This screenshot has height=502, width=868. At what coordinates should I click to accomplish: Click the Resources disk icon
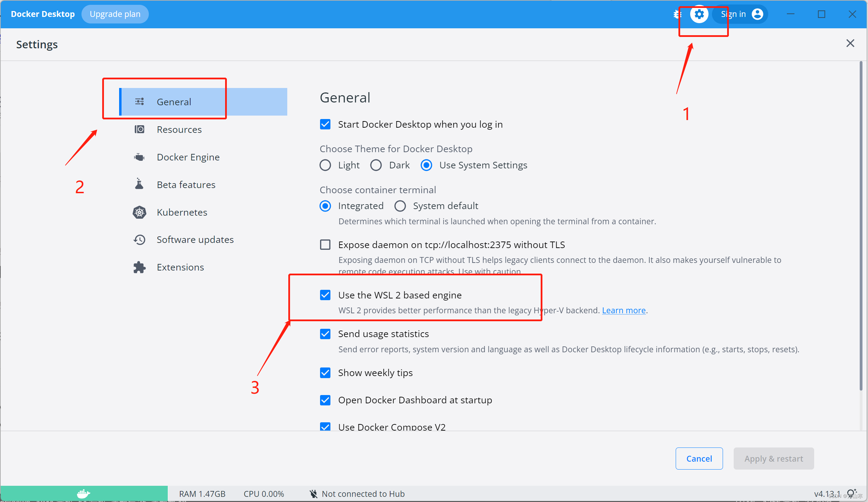tap(139, 129)
